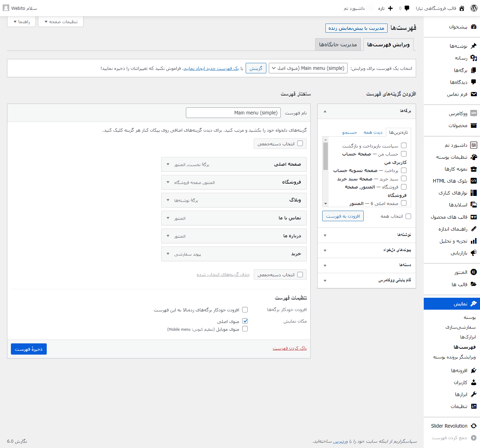Open the Slider Revolution sidebar icon
This screenshot has height=448, width=480.
[x=474, y=426]
